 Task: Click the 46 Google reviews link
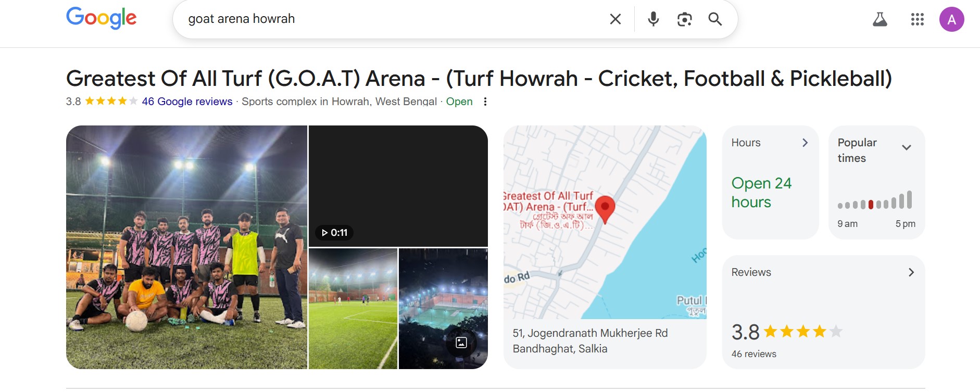(x=186, y=102)
